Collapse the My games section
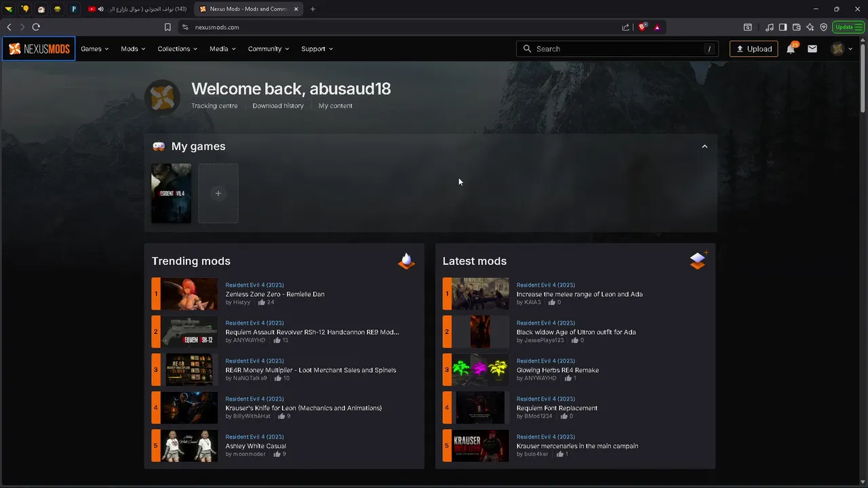This screenshot has height=488, width=868. 705,146
